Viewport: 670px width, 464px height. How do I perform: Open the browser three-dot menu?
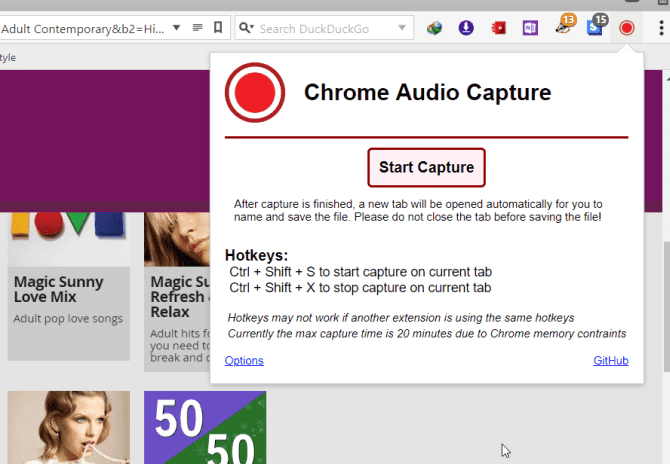pyautogui.click(x=661, y=28)
